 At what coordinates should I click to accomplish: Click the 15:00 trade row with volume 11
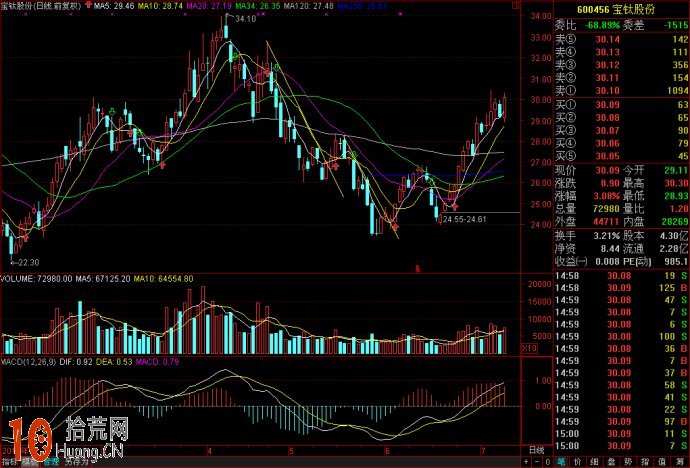621,434
